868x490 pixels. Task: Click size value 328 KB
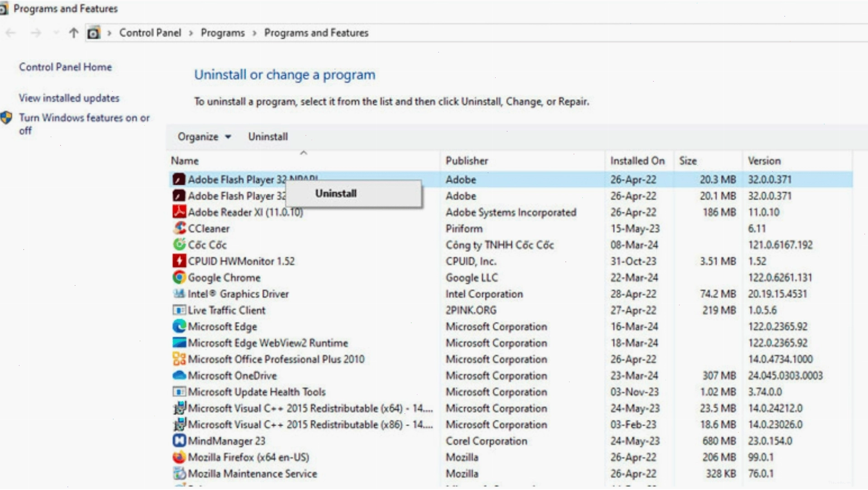[721, 474]
